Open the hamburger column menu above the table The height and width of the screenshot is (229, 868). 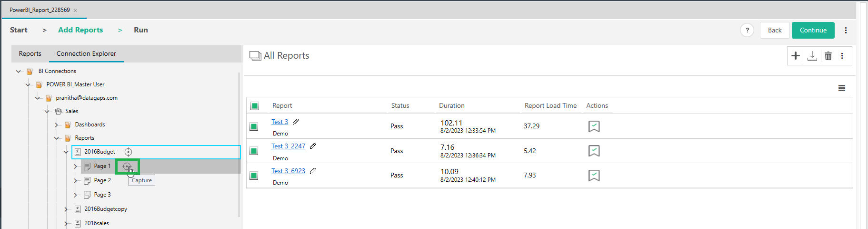(841, 88)
